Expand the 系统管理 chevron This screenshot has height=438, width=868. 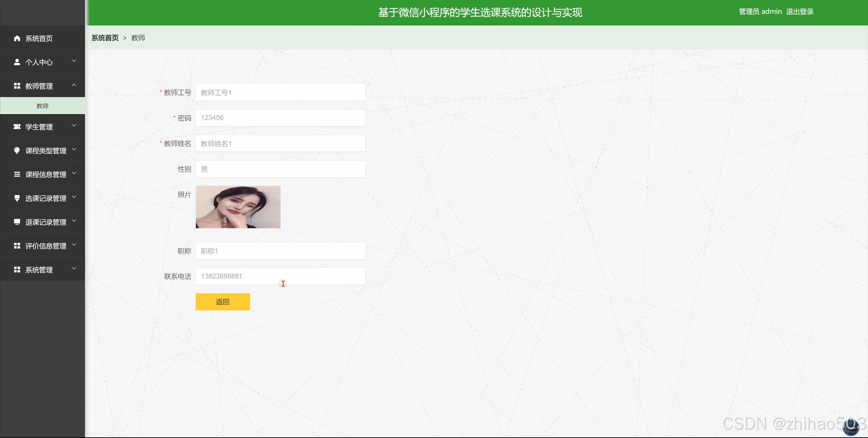[74, 269]
